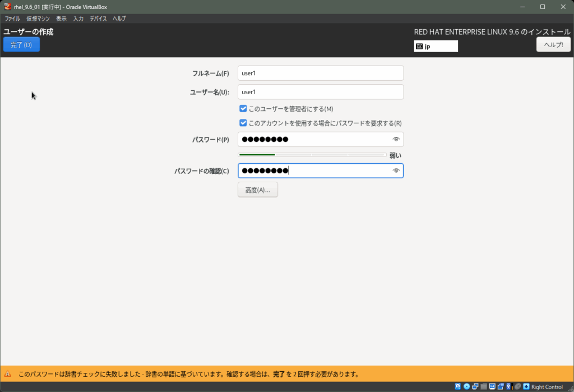Click the dictionary check warning message
The image size is (574, 392).
(x=189, y=374)
